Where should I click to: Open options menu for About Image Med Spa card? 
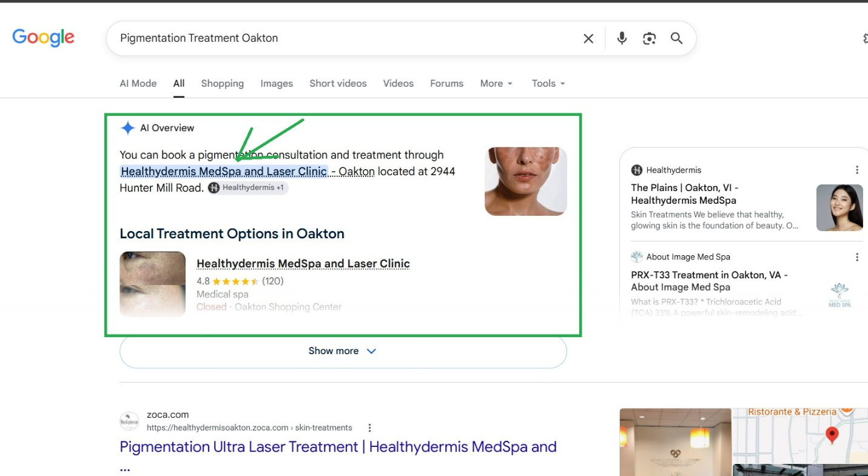[x=857, y=257]
